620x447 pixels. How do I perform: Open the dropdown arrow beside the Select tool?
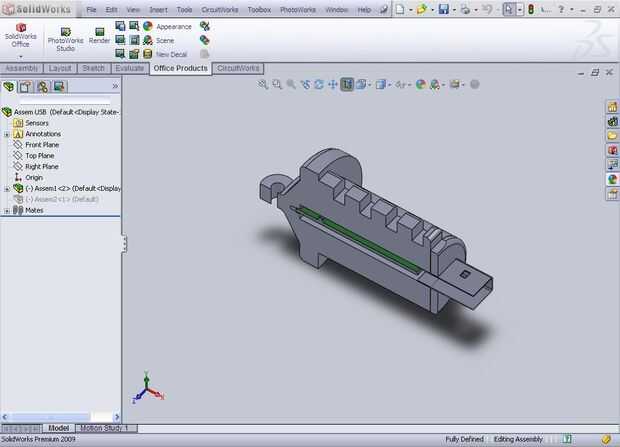click(x=520, y=9)
